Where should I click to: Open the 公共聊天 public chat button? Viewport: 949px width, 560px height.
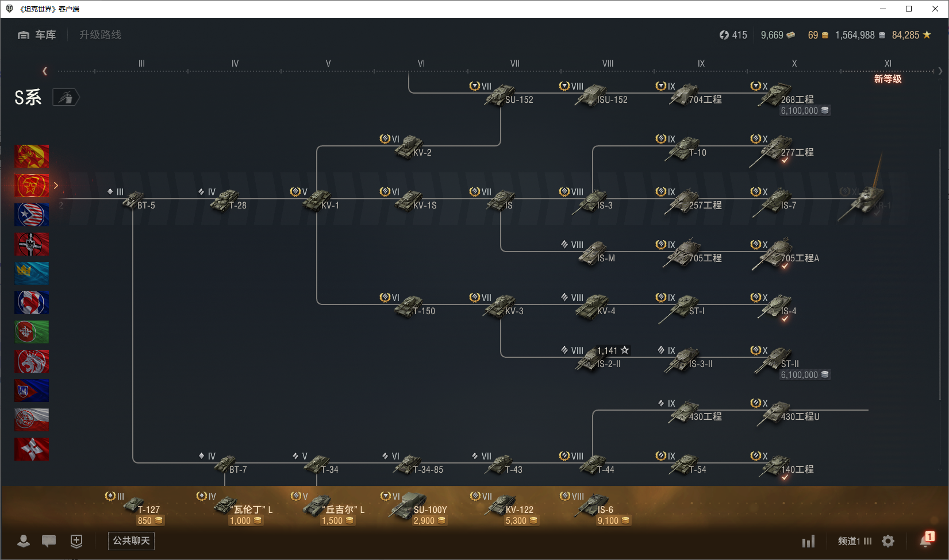[x=131, y=541]
